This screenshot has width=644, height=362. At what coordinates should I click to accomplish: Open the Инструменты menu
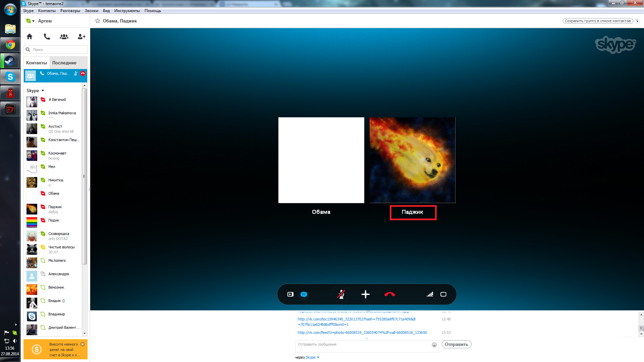127,11
